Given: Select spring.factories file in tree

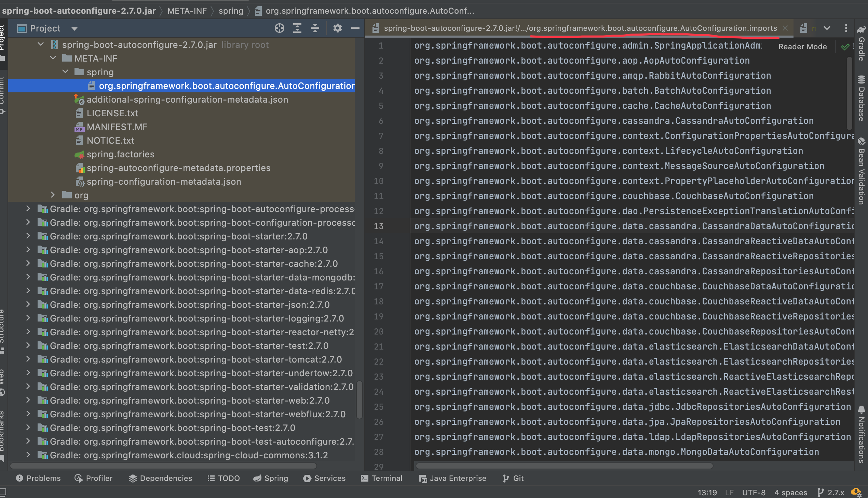Looking at the screenshot, I should pyautogui.click(x=120, y=154).
